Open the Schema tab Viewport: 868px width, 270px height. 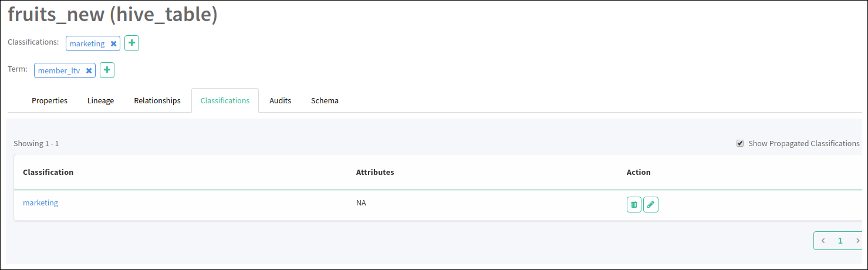pos(325,100)
